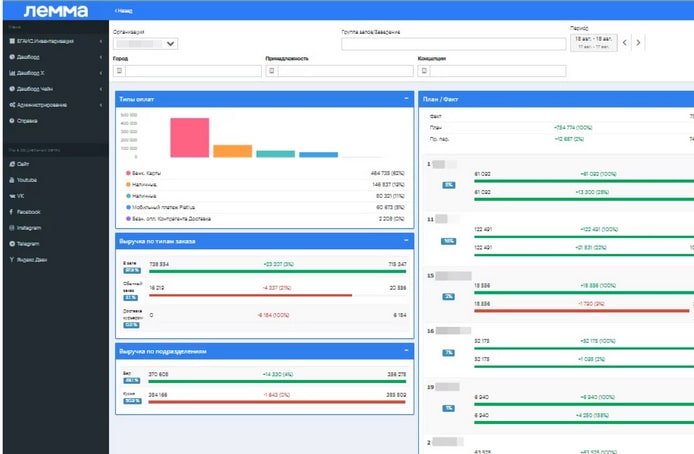Expand the ЕГАИС.Инвентаризация chevron
Image resolution: width=694 pixels, height=454 pixels.
click(101, 42)
